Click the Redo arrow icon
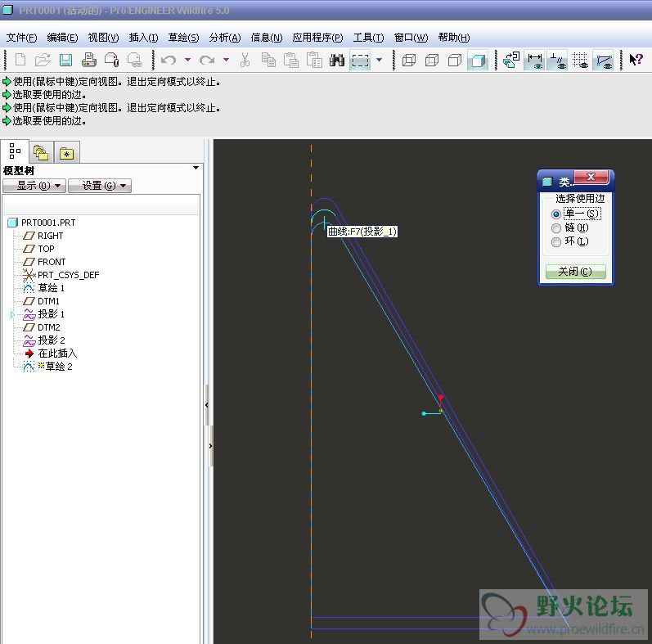The width and height of the screenshot is (652, 644). coord(207,60)
